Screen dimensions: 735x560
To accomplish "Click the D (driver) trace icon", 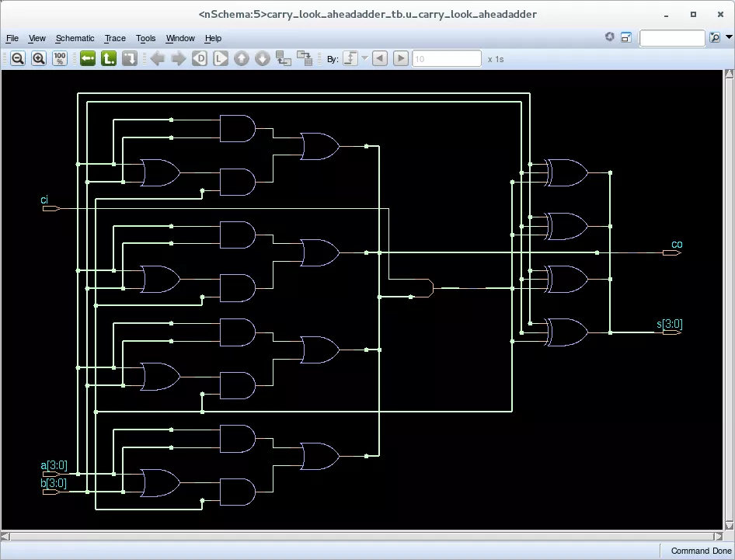I will coord(200,58).
